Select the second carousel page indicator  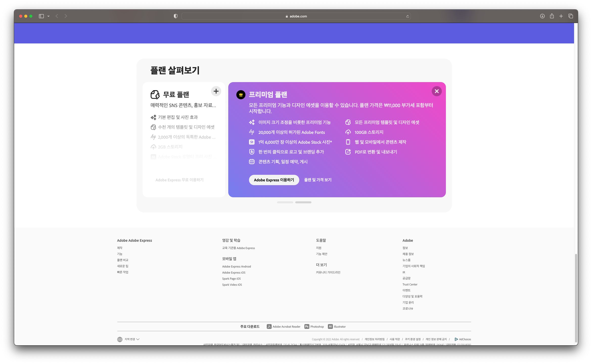point(303,202)
